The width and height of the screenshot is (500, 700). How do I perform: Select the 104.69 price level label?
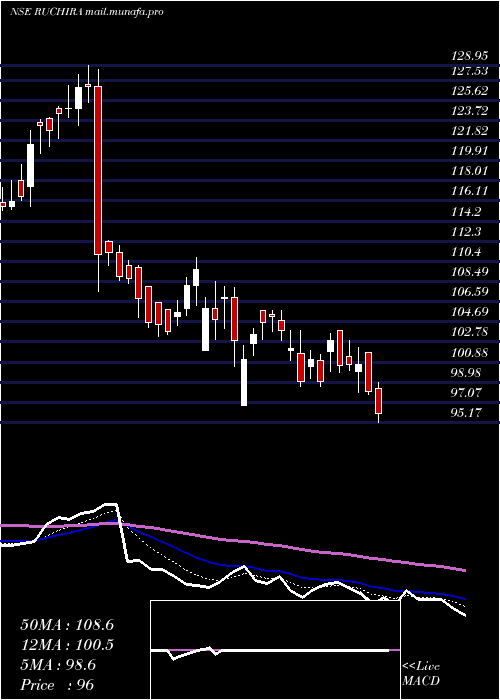click(470, 312)
